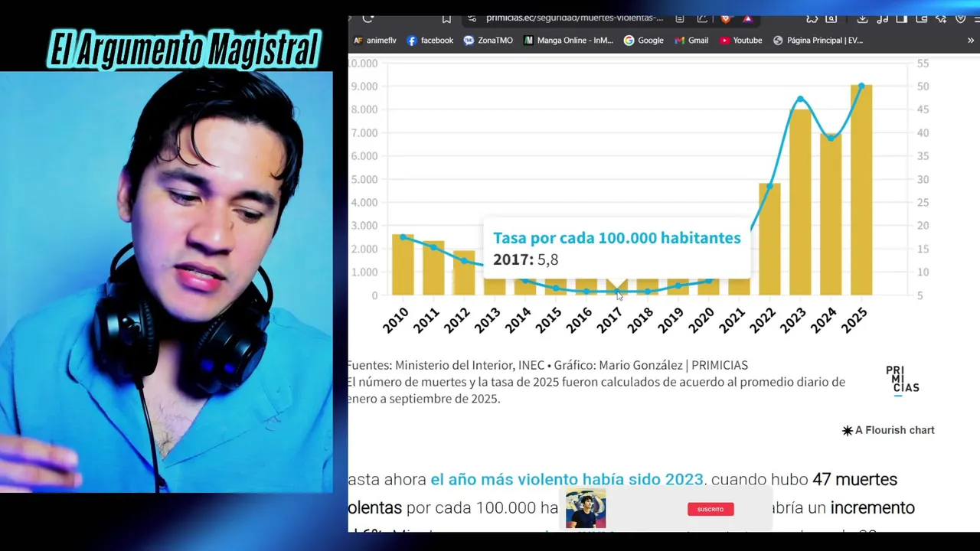Click the primicias.ec address bar URL
This screenshot has width=980, height=551.
click(574, 18)
